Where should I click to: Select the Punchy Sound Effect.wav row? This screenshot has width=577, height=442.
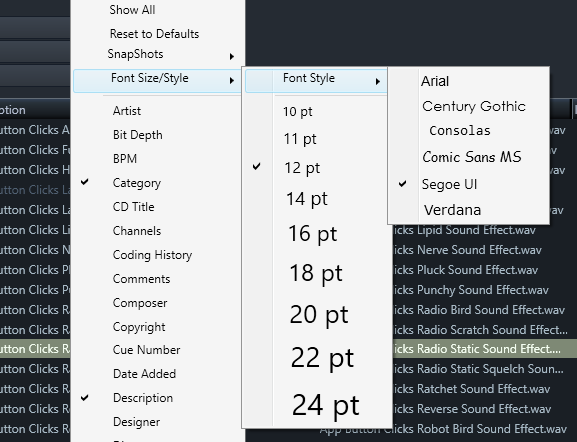click(471, 290)
